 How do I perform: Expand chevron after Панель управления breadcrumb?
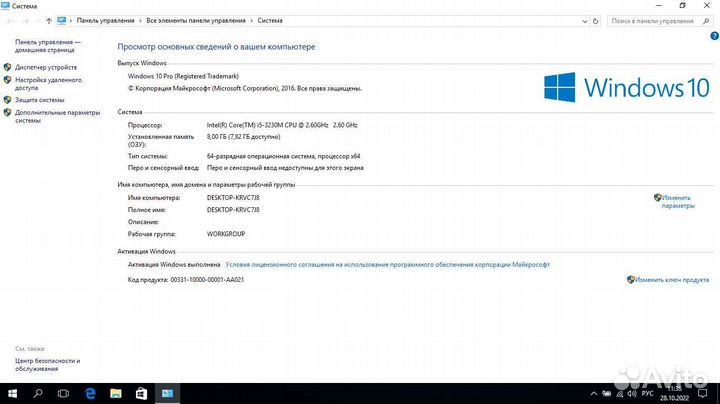tap(141, 21)
